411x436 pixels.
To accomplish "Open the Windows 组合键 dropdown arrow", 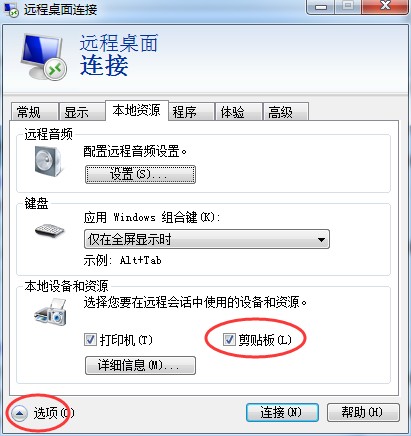I will (x=321, y=239).
